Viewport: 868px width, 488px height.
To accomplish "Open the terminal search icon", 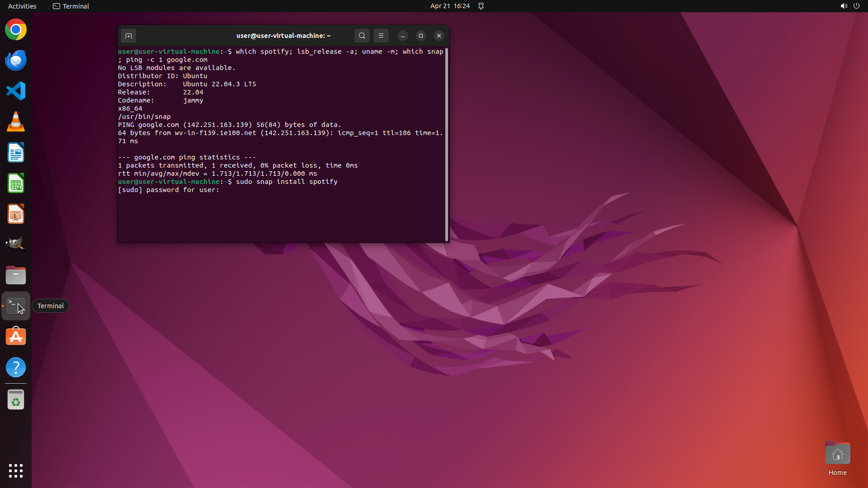I will tap(362, 36).
